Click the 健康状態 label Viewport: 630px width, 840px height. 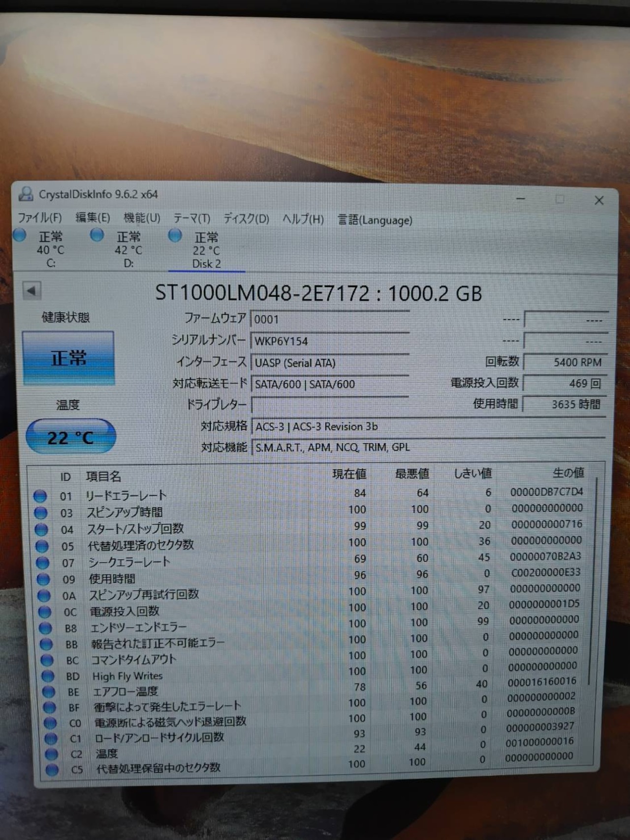[66, 317]
